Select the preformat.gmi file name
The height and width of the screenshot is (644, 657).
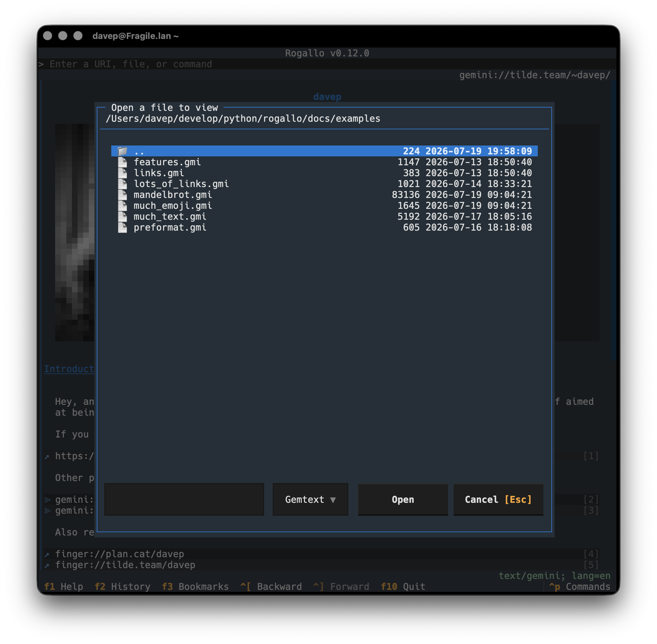[170, 227]
